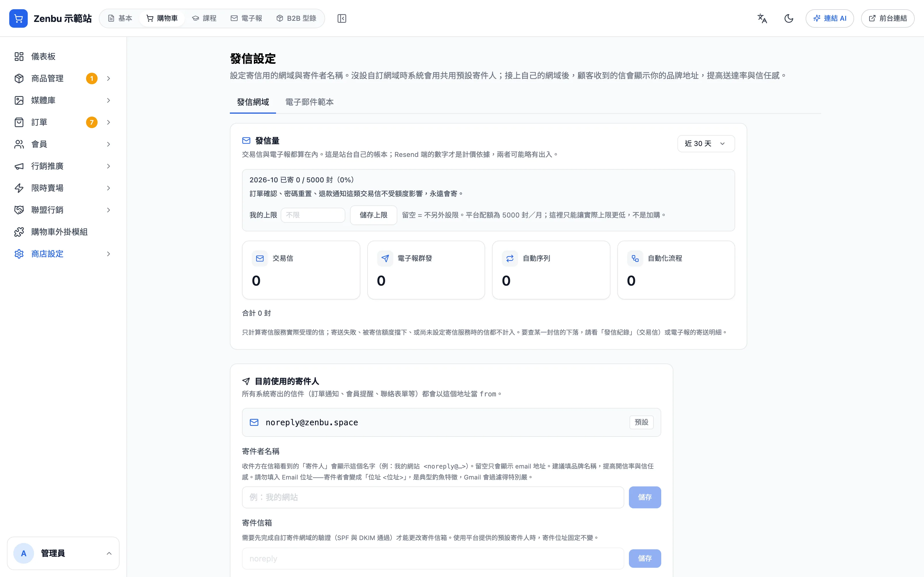Select the 課程 top navigation tab

pyautogui.click(x=204, y=18)
